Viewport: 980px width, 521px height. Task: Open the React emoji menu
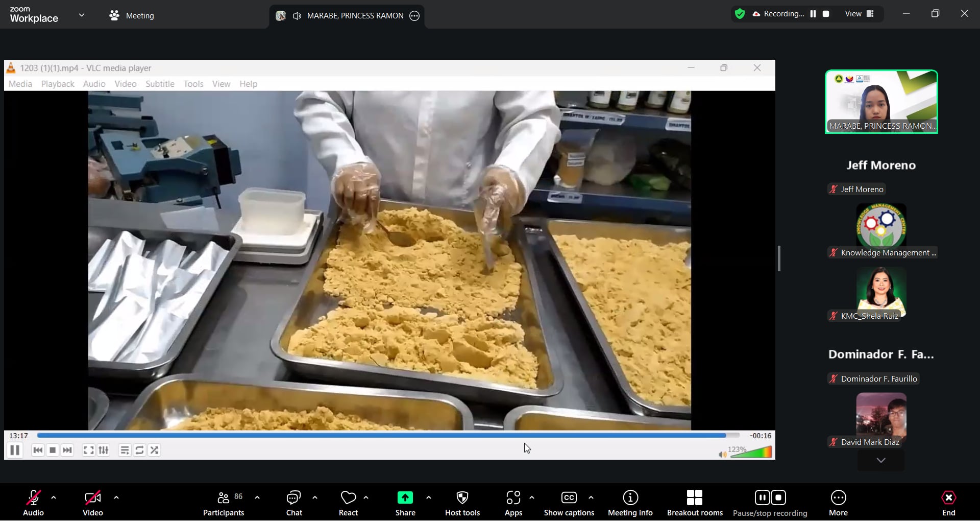348,503
